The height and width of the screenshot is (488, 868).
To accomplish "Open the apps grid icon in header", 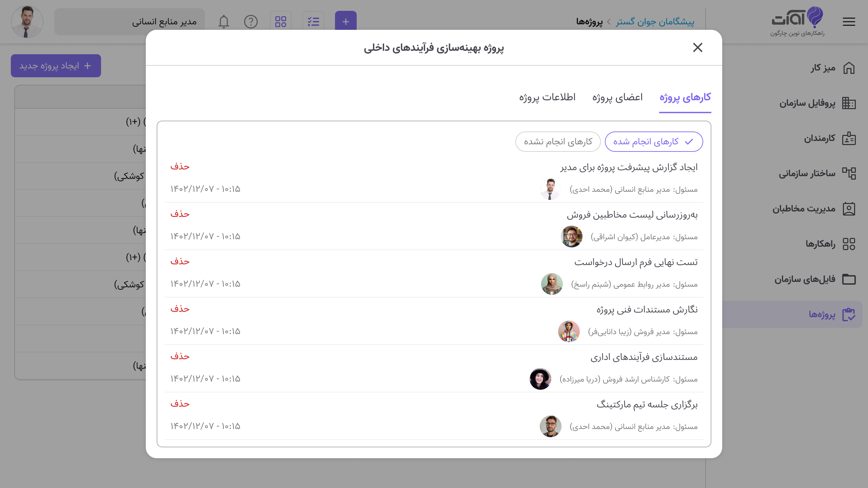I will [x=281, y=22].
